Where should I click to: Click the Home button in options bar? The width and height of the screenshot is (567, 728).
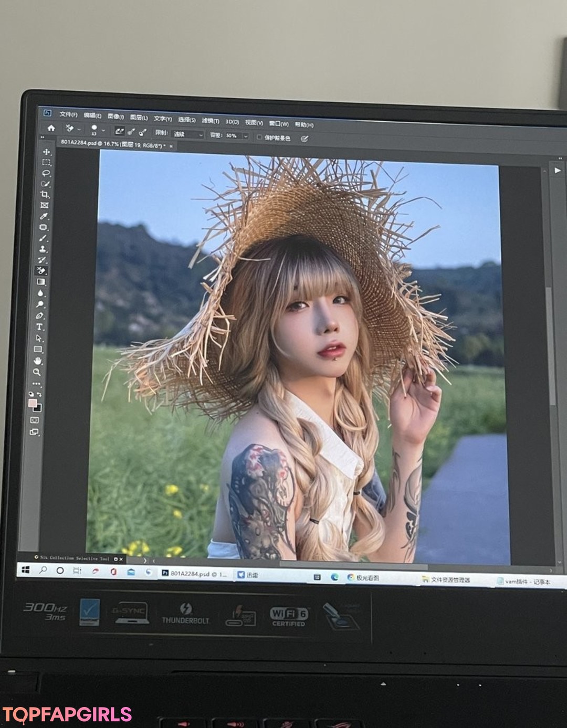point(51,128)
